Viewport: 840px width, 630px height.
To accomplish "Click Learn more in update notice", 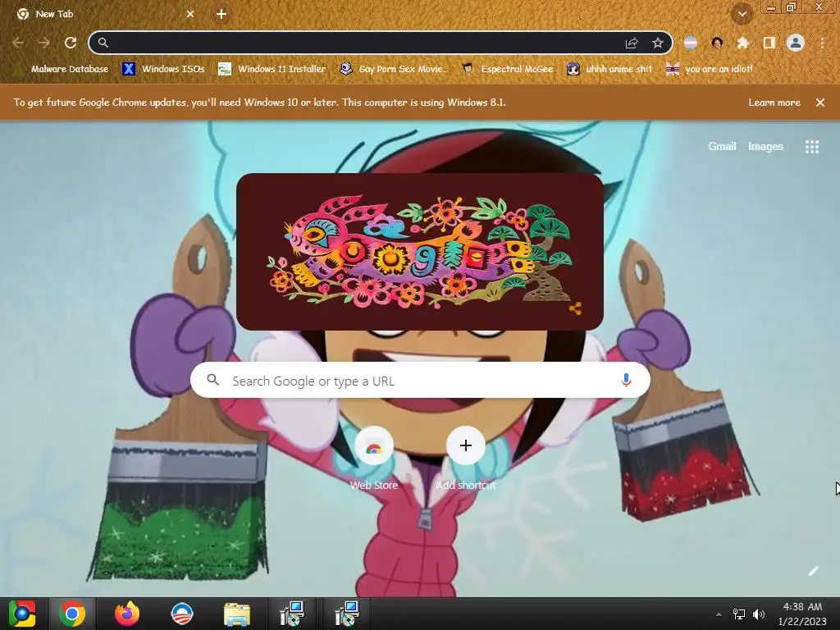I will (774, 103).
